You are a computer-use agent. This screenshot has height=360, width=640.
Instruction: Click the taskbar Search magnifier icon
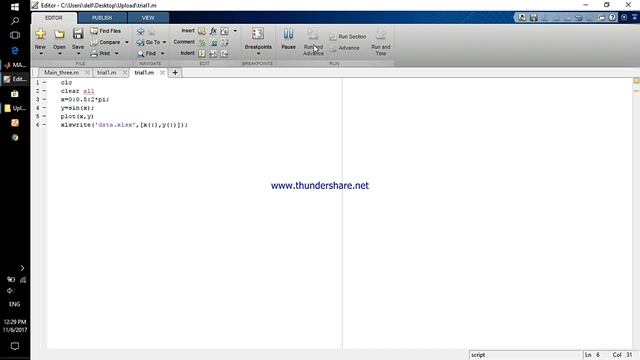(15, 21)
